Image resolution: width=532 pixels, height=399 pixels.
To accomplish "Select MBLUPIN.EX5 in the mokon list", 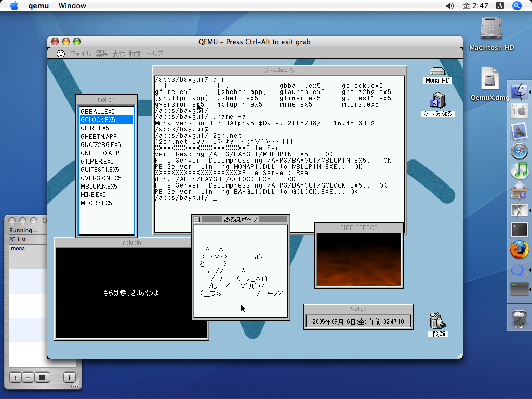I will [x=106, y=187].
